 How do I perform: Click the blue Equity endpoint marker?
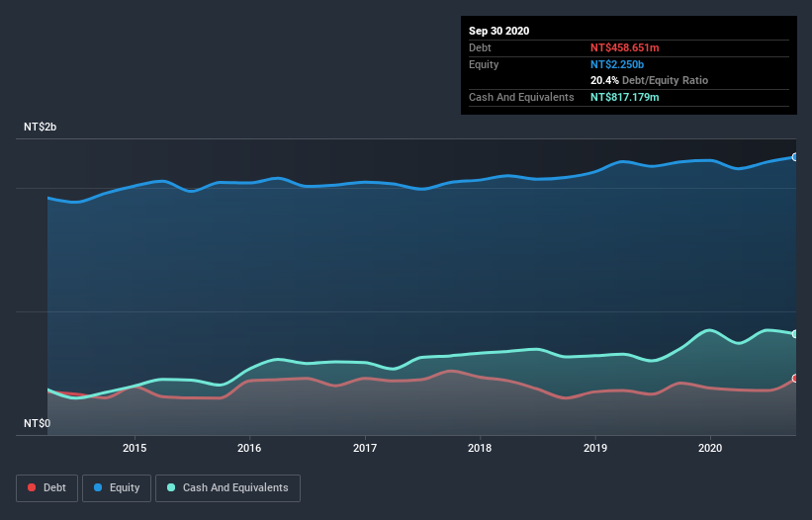click(795, 157)
